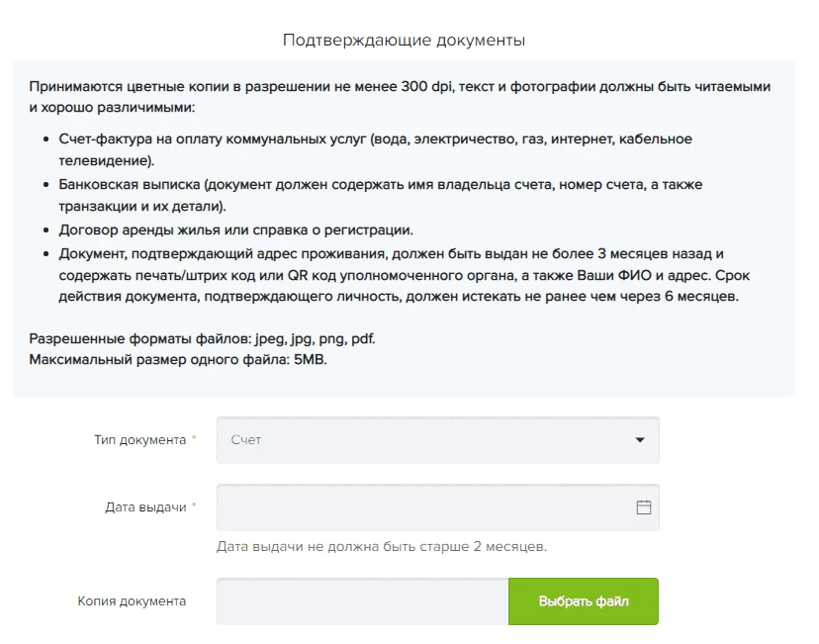Open the calendar picker icon
819x644 pixels.
[x=644, y=507]
